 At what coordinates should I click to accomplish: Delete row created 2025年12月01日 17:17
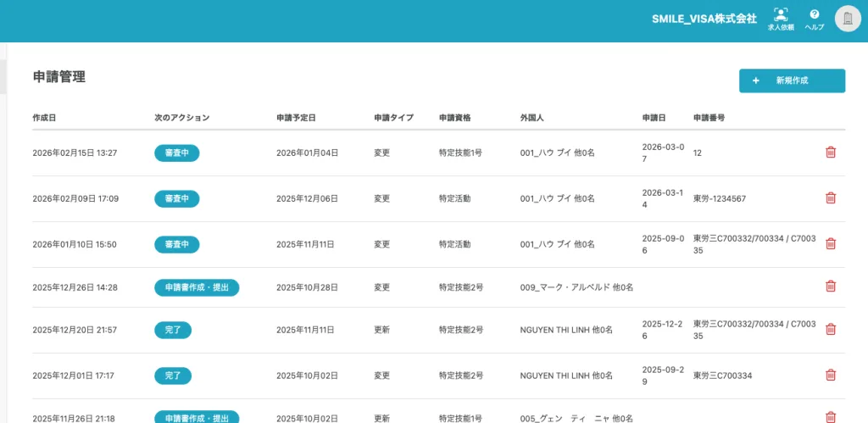830,376
